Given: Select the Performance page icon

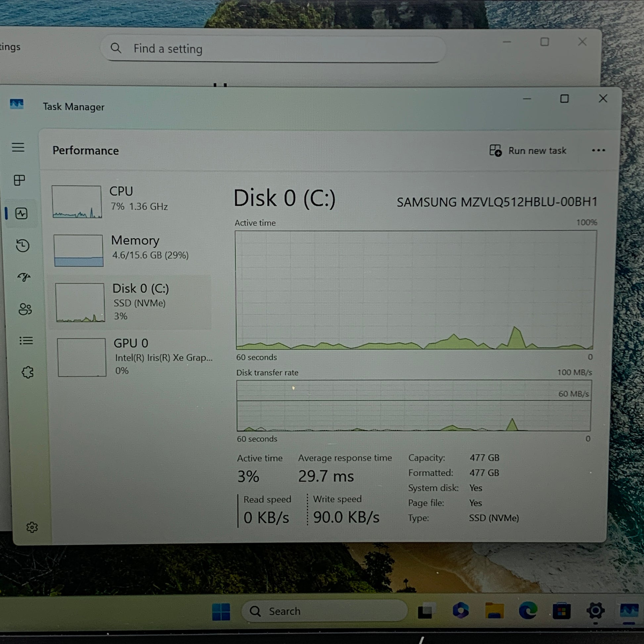Looking at the screenshot, I should 21,213.
